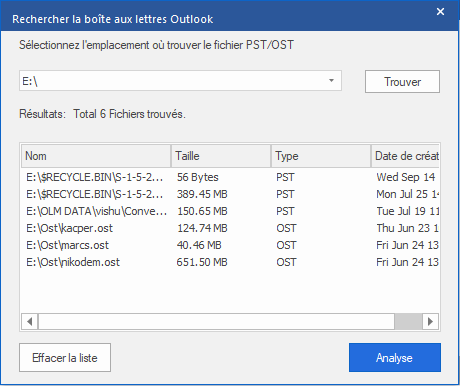
Task: Click the Mon Jul 25 date cell
Action: coord(407,194)
